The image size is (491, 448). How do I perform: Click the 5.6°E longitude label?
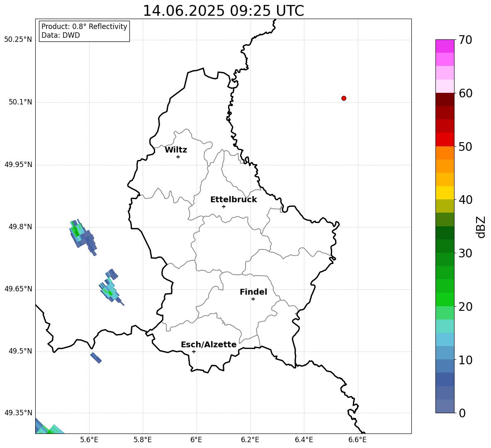89,440
